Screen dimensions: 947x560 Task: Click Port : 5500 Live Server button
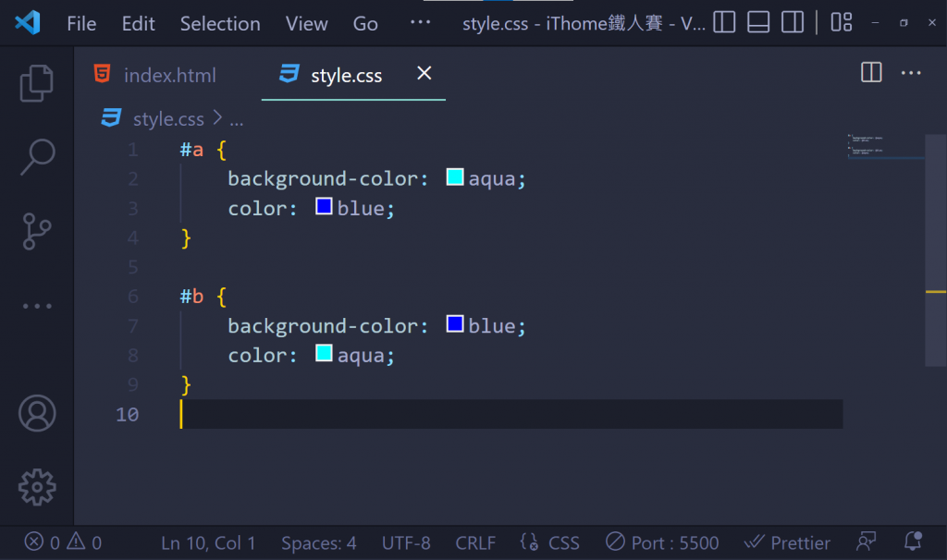pos(662,542)
